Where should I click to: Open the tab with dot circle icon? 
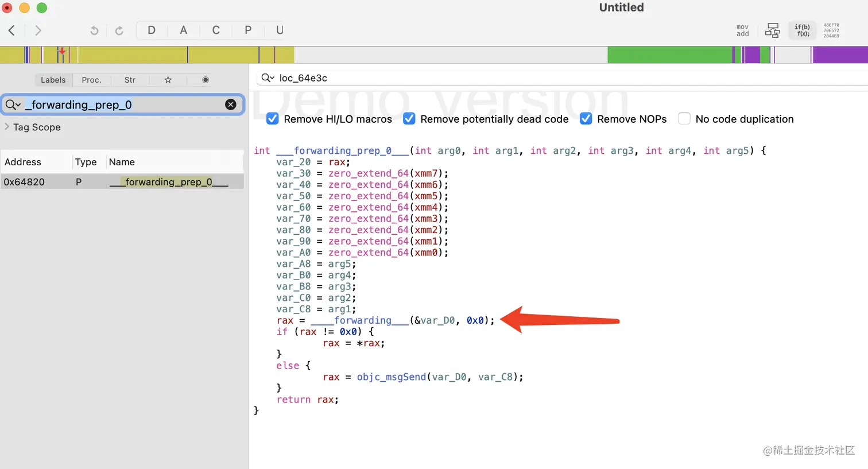(206, 80)
